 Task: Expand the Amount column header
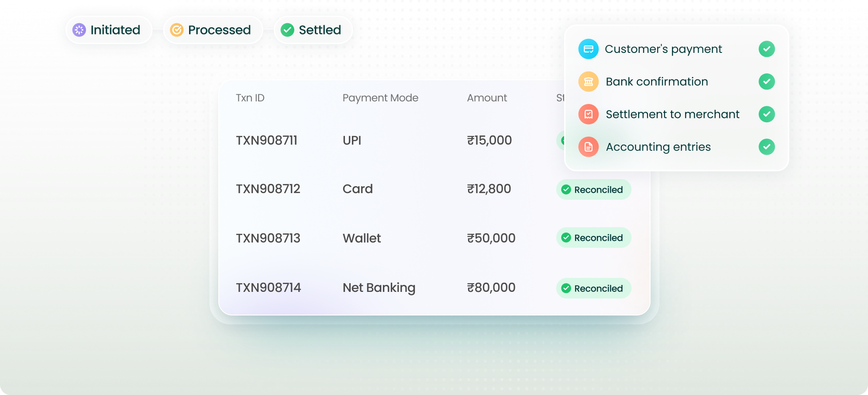tap(487, 98)
